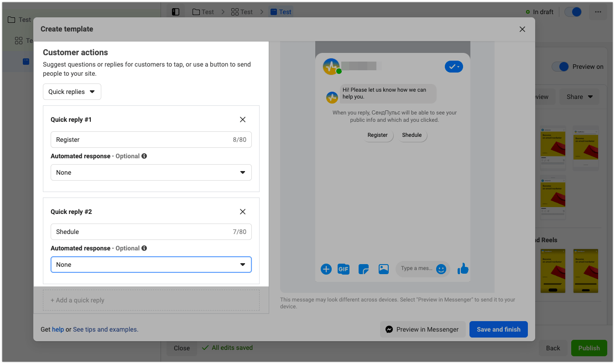Click the Register quick reply chip
The image size is (615, 364).
coord(378,135)
